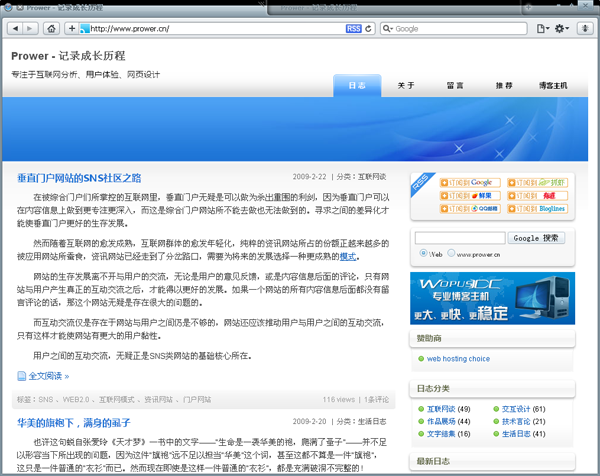Open the browser home page button
This screenshot has width=600, height=476.
[51, 29]
